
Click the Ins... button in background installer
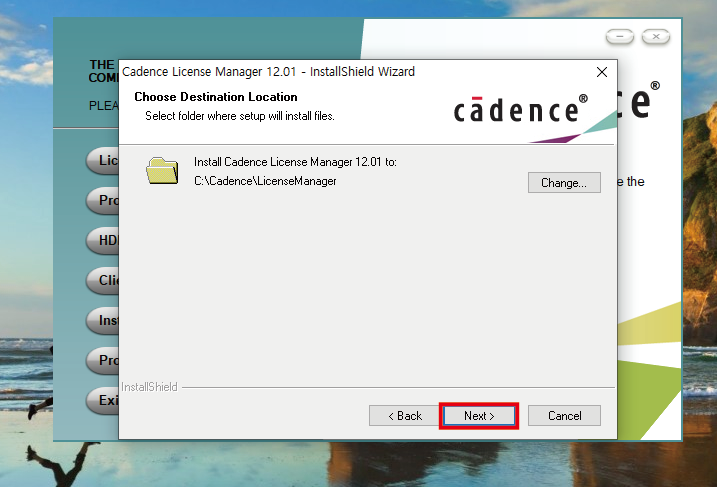click(x=102, y=320)
